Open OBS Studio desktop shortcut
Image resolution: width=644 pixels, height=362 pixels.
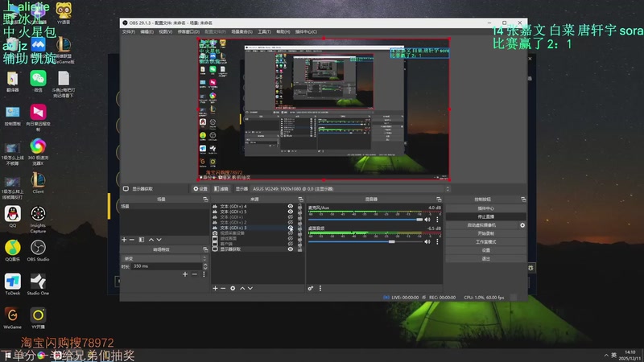click(38, 251)
